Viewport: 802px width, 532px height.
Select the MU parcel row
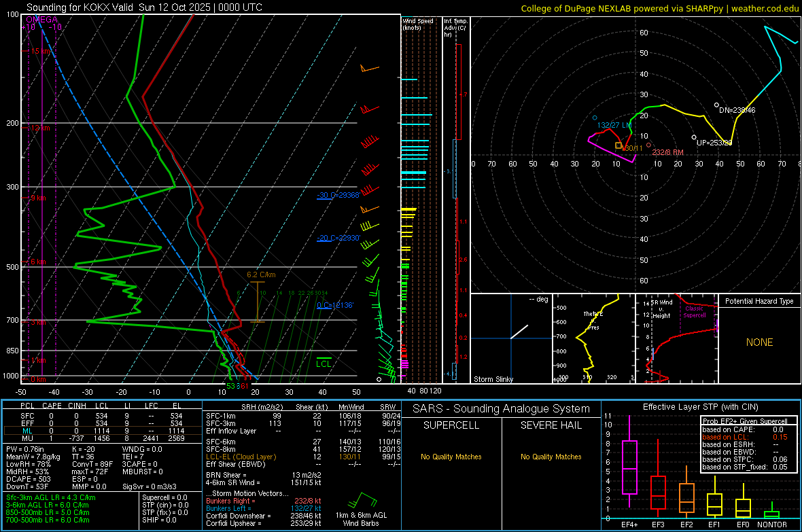click(103, 438)
